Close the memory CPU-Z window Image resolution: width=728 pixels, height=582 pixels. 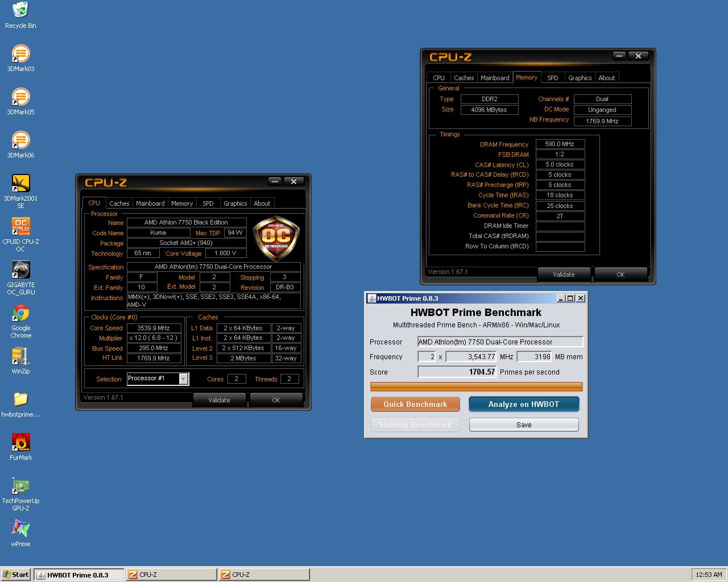click(x=638, y=56)
